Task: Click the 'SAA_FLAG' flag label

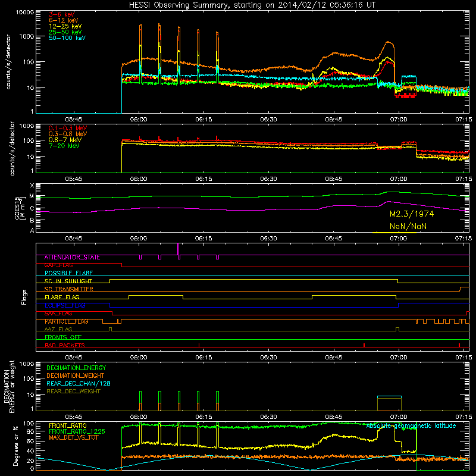Action: tap(58, 314)
